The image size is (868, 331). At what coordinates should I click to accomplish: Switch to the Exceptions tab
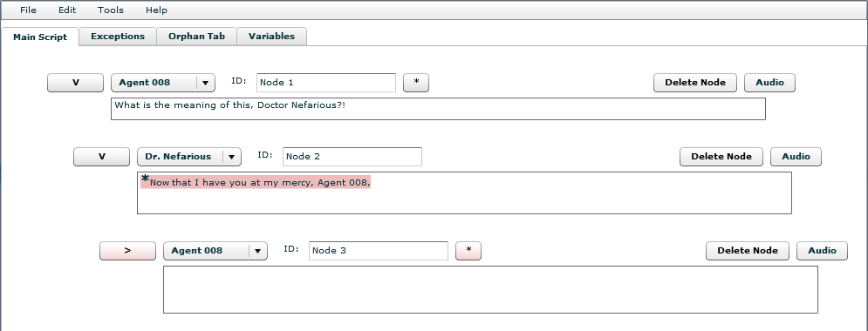(118, 37)
